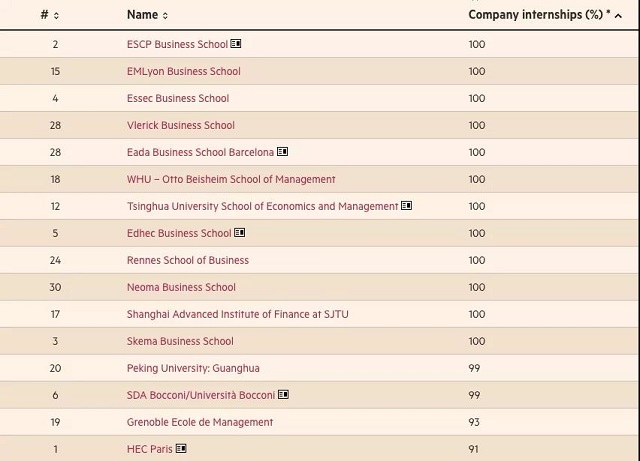Image resolution: width=640 pixels, height=461 pixels.
Task: Open the profile icon next to HEC Paris
Action: click(181, 448)
